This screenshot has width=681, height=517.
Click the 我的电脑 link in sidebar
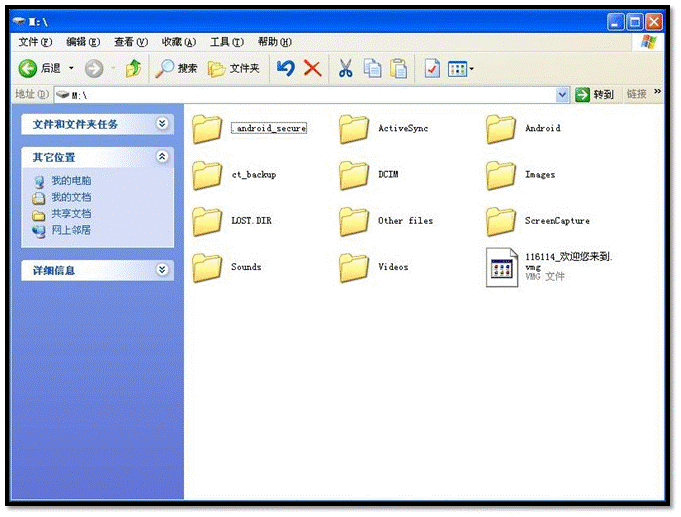tap(70, 181)
